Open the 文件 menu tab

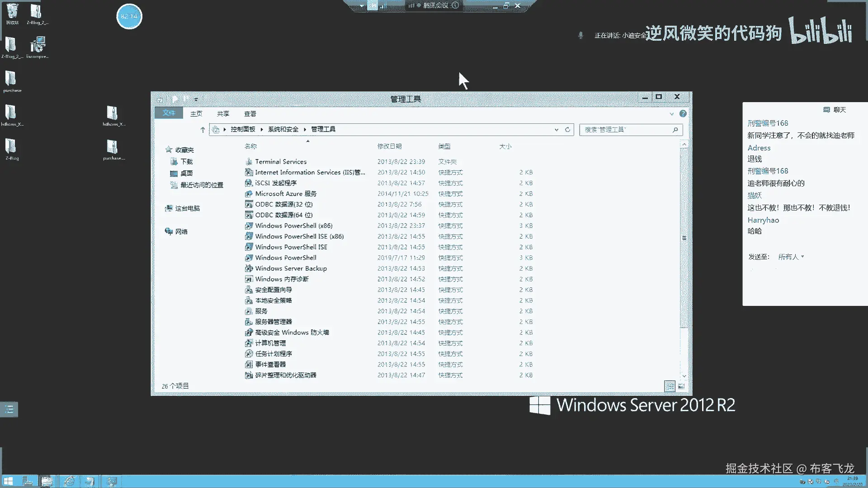tap(169, 113)
